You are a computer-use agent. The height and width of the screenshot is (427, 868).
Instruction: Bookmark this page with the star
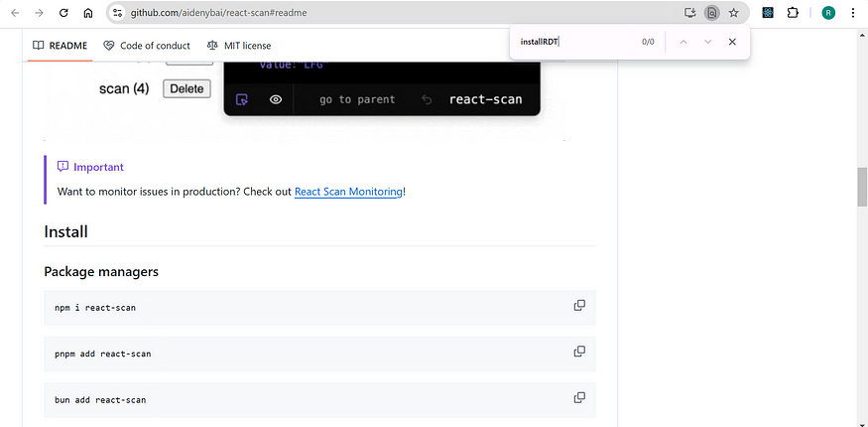point(733,13)
